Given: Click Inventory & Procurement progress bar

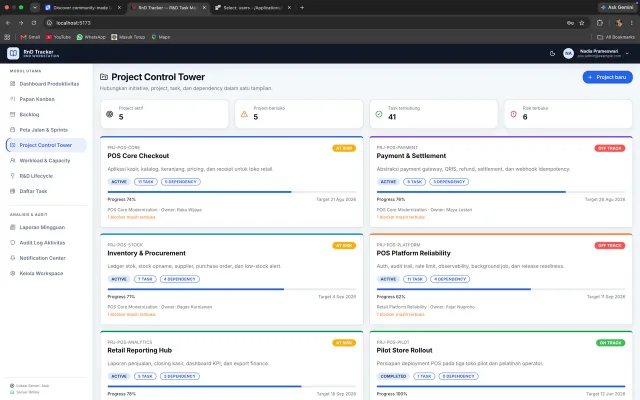Looking at the screenshot, I should pyautogui.click(x=231, y=289).
